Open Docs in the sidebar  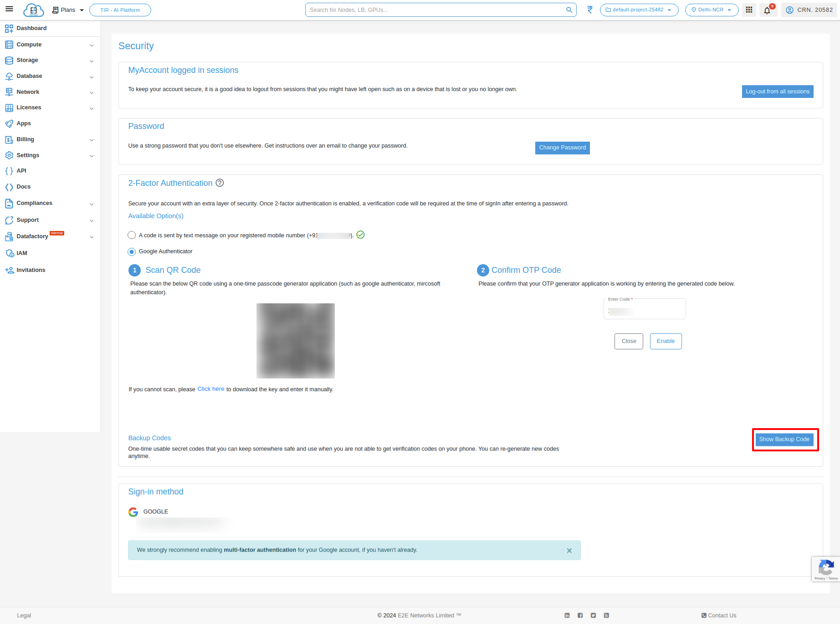click(24, 187)
